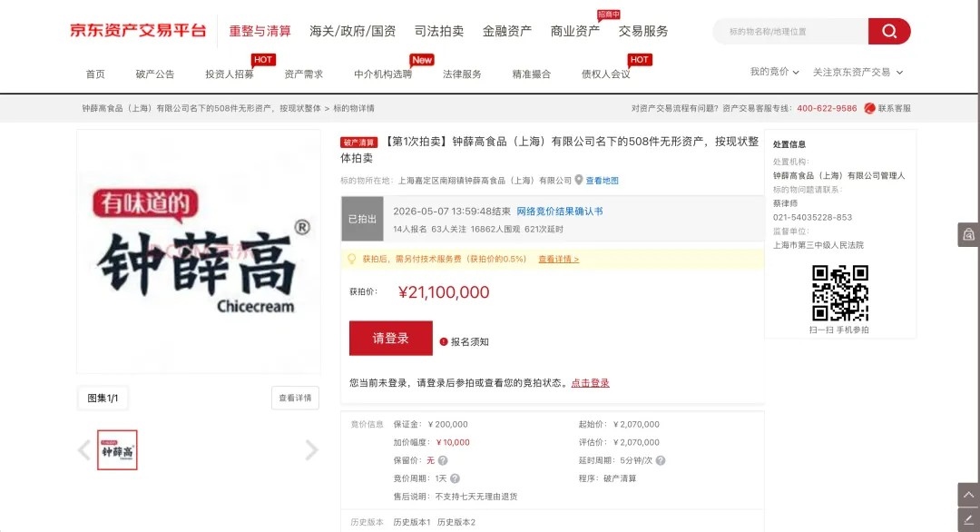Click the 点击登录 link
Viewport: 980px width, 532px height.
pyautogui.click(x=590, y=383)
